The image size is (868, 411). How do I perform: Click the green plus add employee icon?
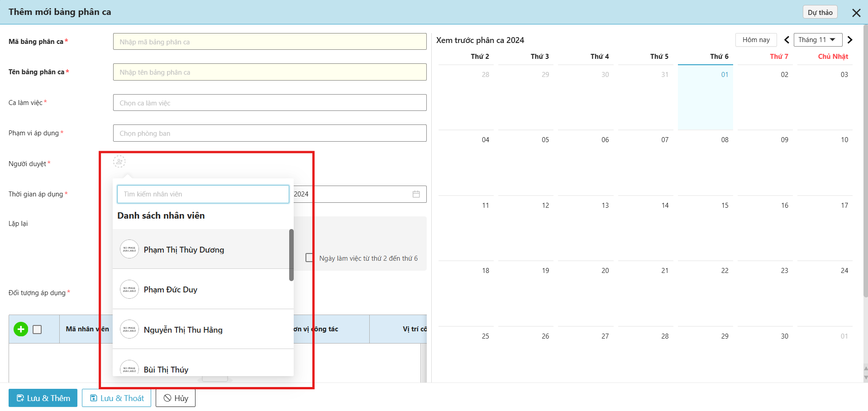[x=21, y=329]
